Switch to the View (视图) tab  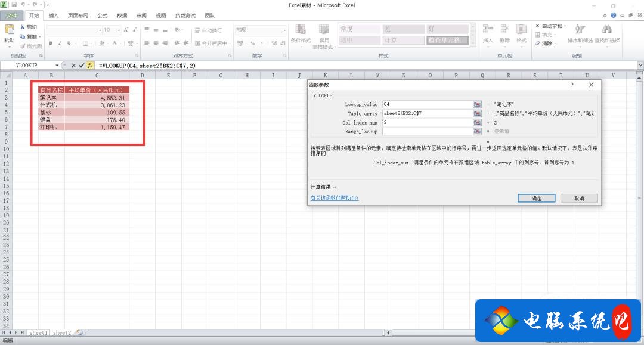point(161,15)
